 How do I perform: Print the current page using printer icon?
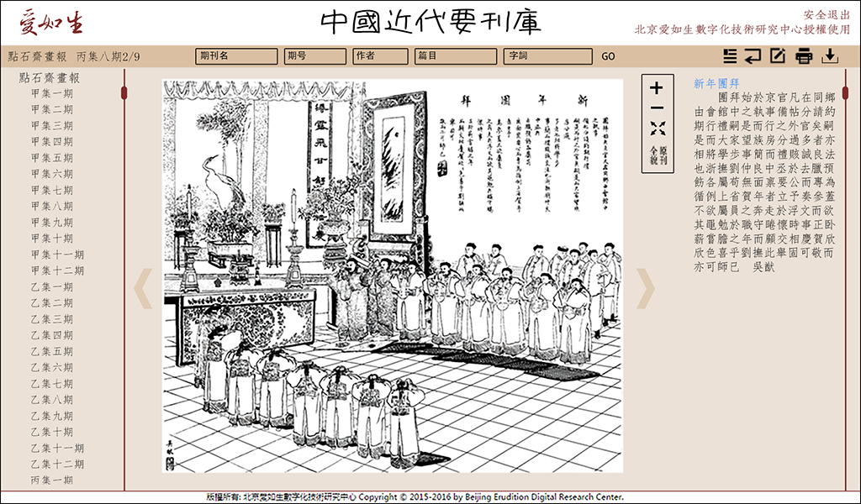[804, 56]
